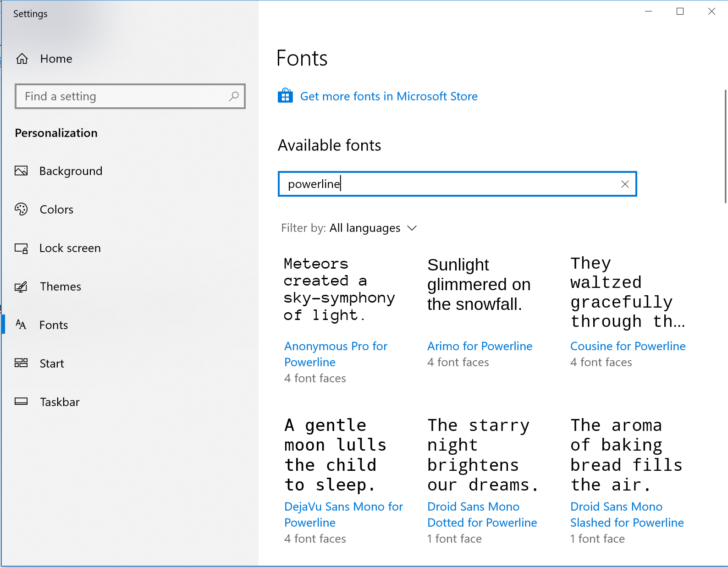Screen dimensions: 728x568
Task: Open Arimo for Powerline font details
Action: 480,346
